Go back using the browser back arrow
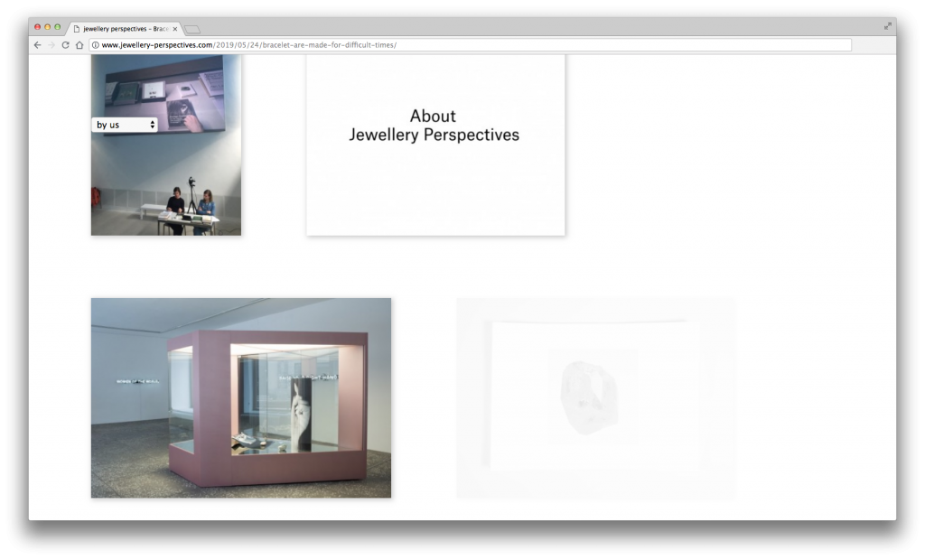The image size is (925, 560). [x=37, y=45]
